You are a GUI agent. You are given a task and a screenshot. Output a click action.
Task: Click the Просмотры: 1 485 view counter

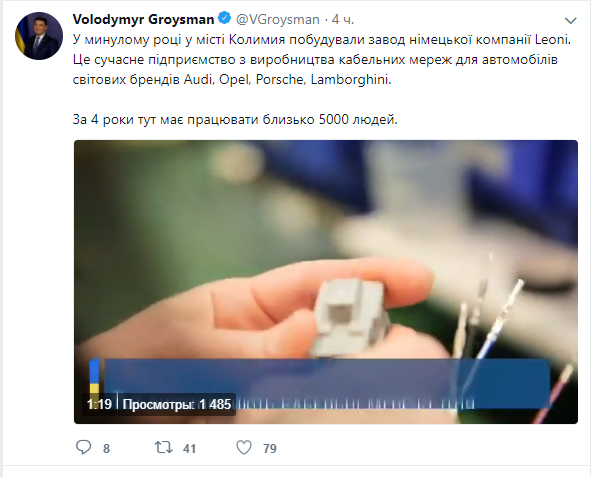click(x=177, y=404)
